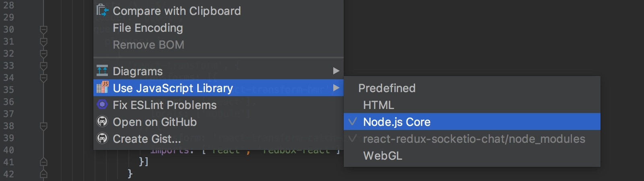Click line number 35 in the gutter
The height and width of the screenshot is (181, 644).
tap(9, 90)
